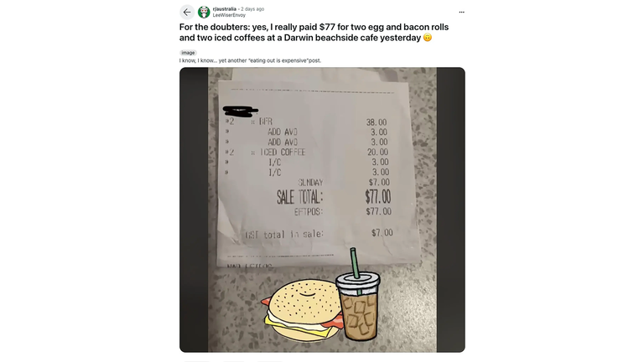Click the post title about paying $77
Viewport: 644px width, 362px height.
click(x=314, y=33)
